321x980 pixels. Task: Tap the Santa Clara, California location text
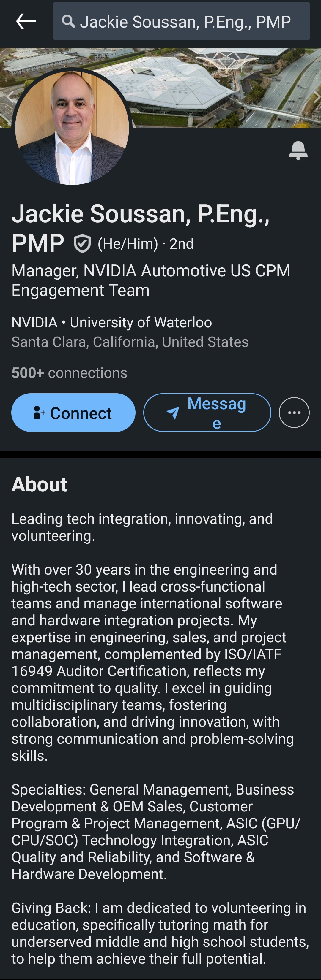(x=130, y=342)
